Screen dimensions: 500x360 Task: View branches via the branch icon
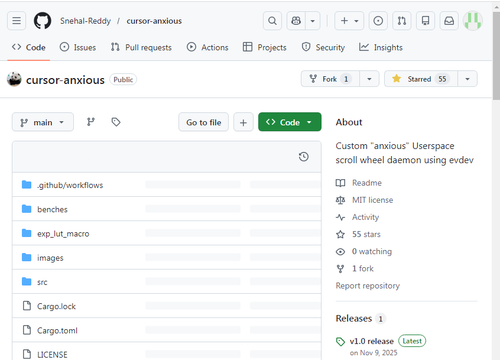pos(91,122)
